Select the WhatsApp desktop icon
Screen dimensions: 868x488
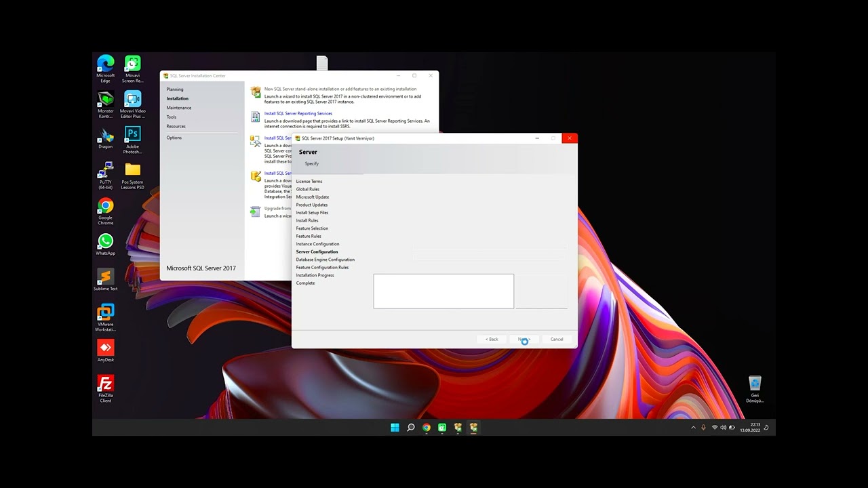[x=105, y=245]
